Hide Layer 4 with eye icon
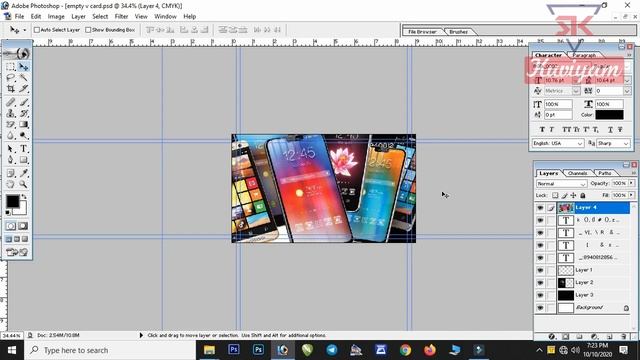The image size is (640, 360). (x=540, y=208)
